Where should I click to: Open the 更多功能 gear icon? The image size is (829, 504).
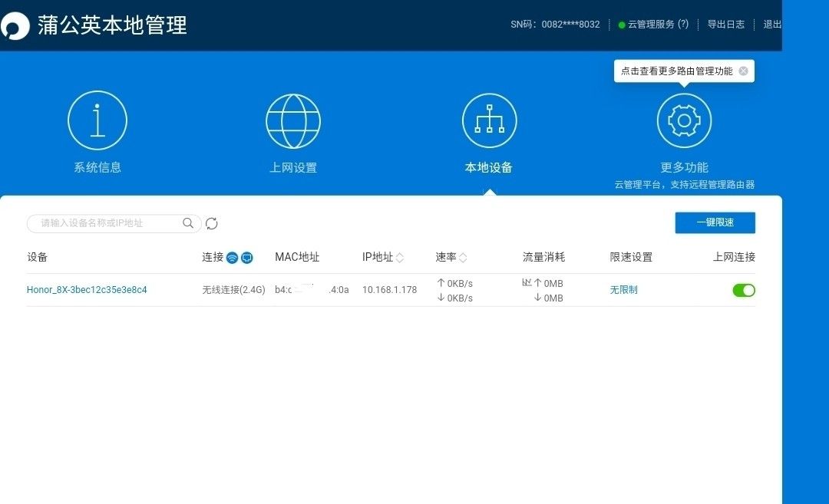point(684,120)
